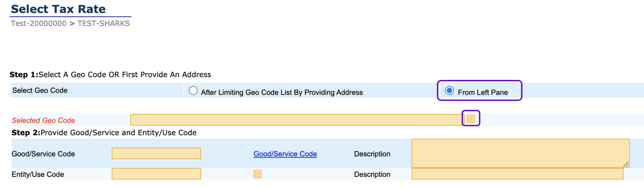This screenshot has width=644, height=189.
Task: Click the 'Select Tax Rate' page heading
Action: click(x=58, y=9)
